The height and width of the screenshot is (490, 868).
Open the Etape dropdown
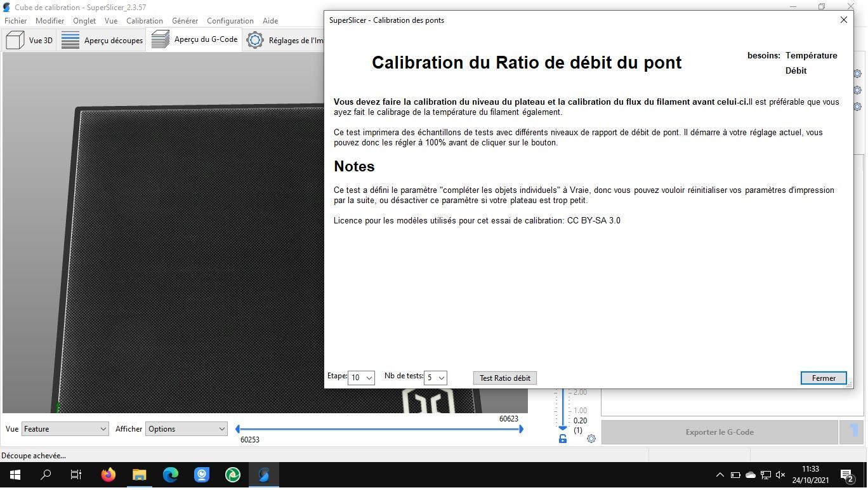[361, 378]
